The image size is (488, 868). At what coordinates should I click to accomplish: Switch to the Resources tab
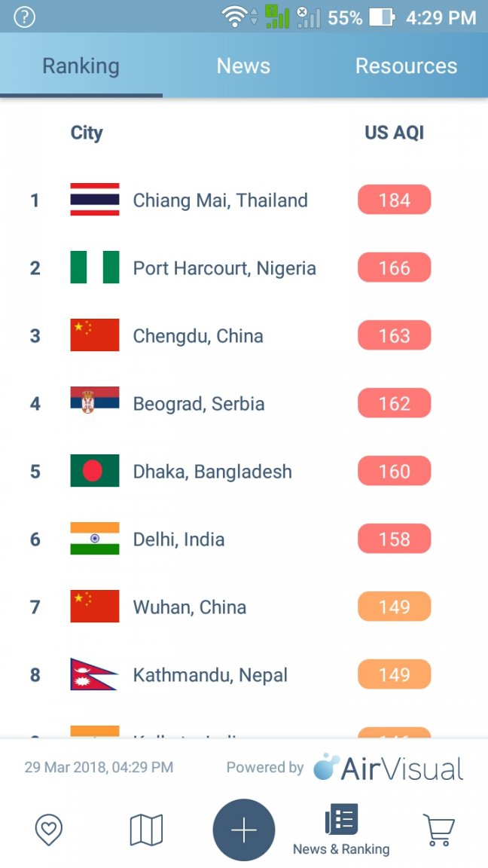[406, 66]
